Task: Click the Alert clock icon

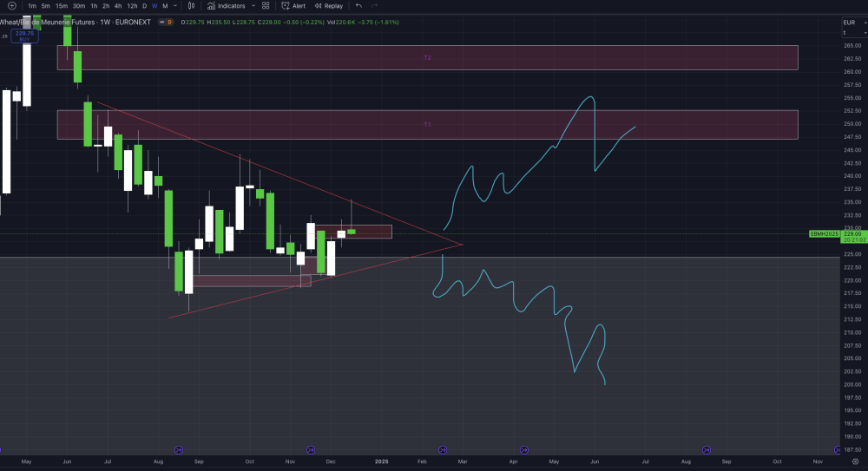Action: 285,6
